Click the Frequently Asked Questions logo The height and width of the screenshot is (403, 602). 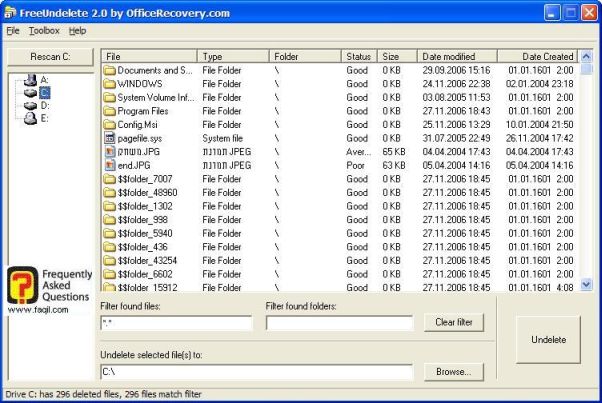tap(50, 290)
